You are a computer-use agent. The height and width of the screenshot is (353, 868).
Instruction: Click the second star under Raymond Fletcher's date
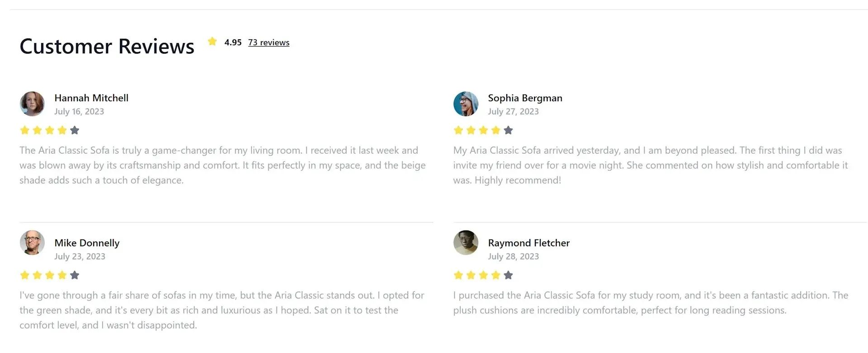tap(471, 275)
